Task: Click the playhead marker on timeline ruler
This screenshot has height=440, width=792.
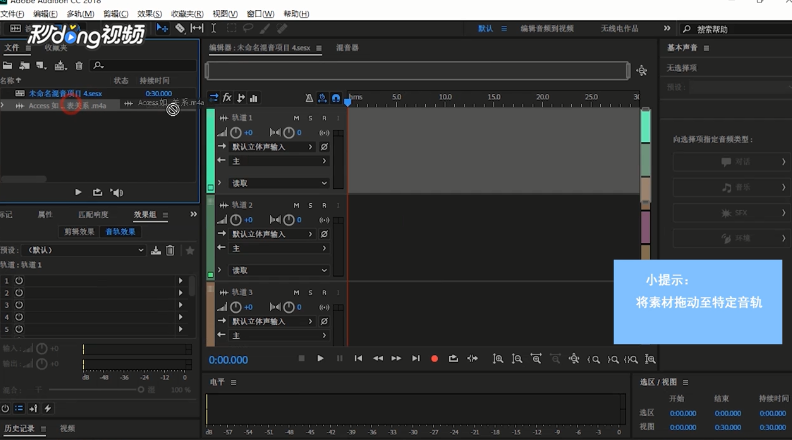Action: pyautogui.click(x=348, y=102)
